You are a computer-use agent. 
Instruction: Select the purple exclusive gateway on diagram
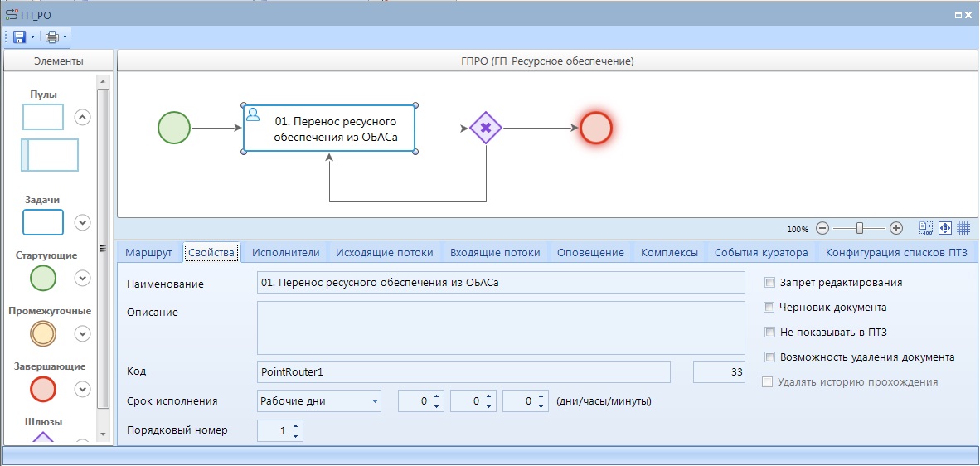pos(486,129)
